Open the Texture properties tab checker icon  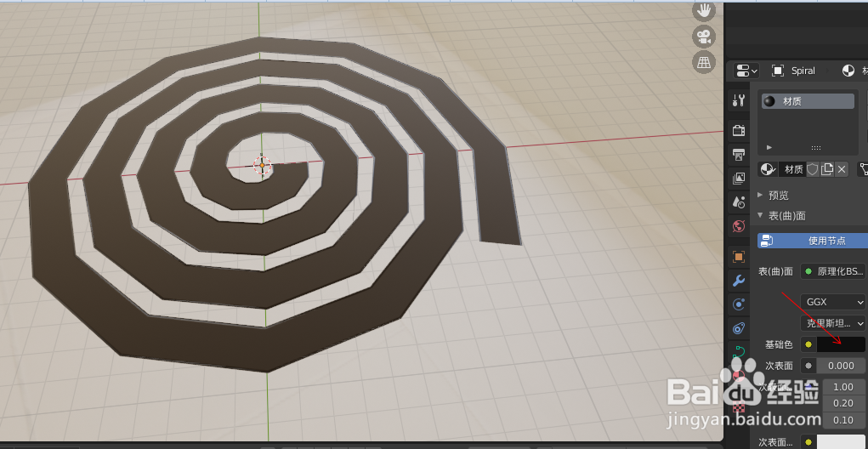[739, 408]
